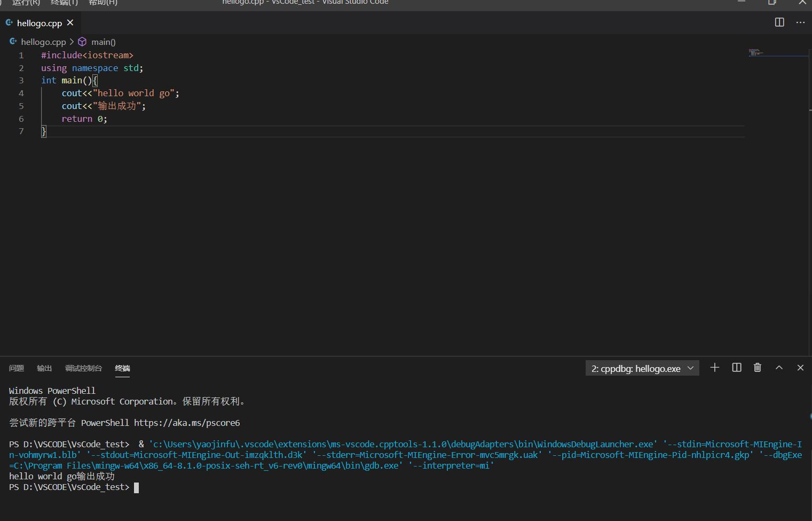Click the minimap code preview

[x=757, y=52]
